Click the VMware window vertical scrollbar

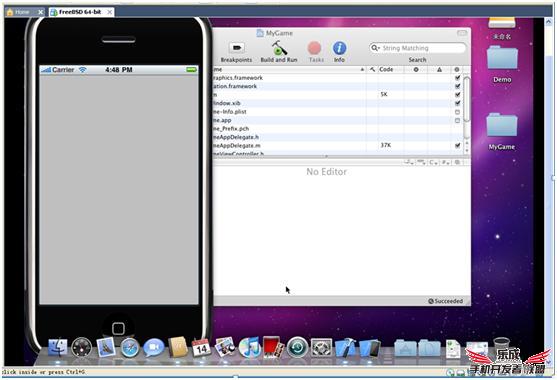(x=548, y=192)
